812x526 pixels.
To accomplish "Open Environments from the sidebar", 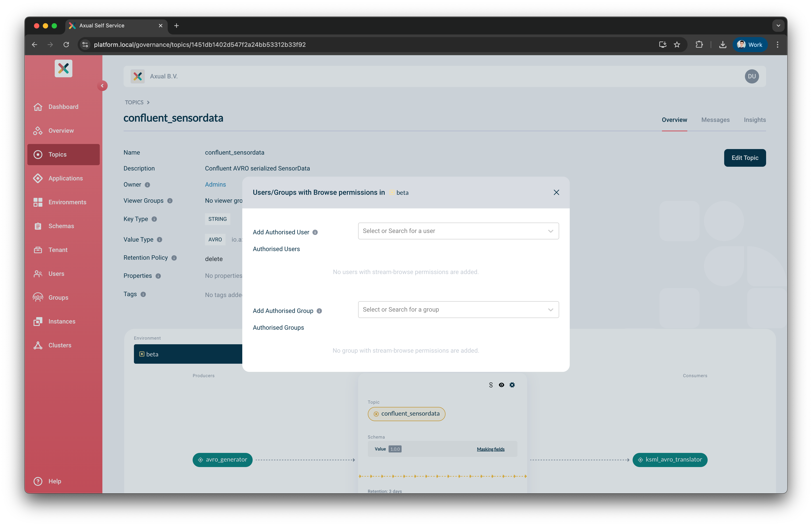I will (67, 202).
